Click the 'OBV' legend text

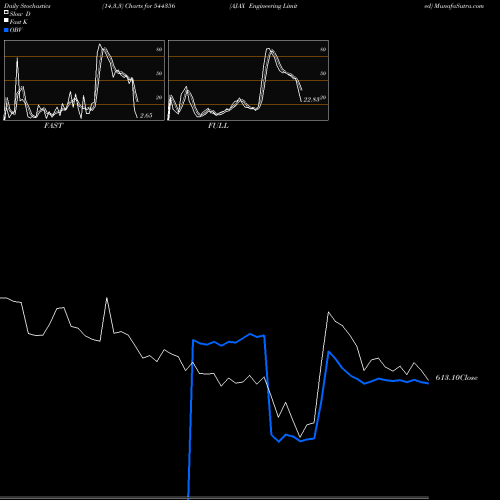tap(16, 30)
